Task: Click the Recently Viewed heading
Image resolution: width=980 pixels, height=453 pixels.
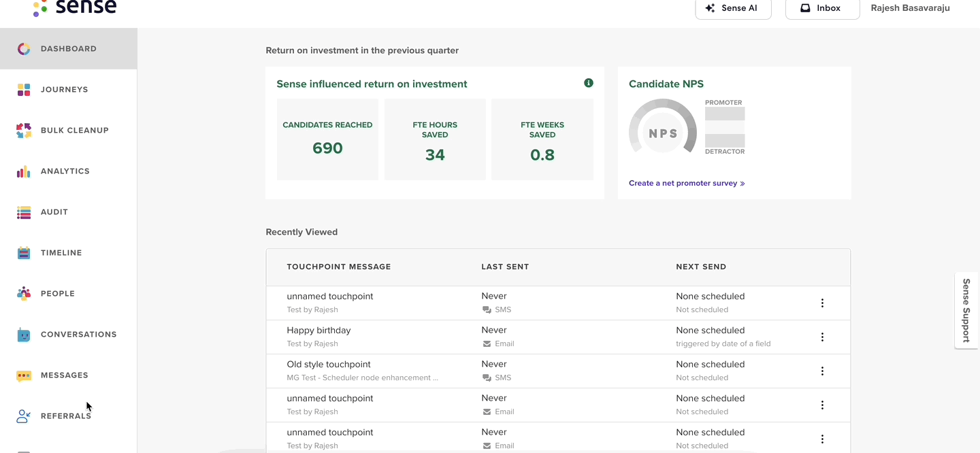Action: coord(301,232)
